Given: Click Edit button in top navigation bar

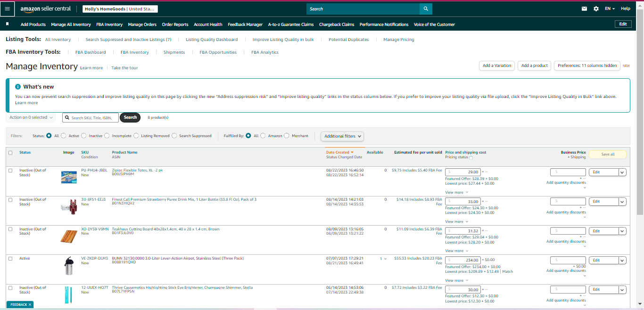Looking at the screenshot, I should click(x=623, y=24).
